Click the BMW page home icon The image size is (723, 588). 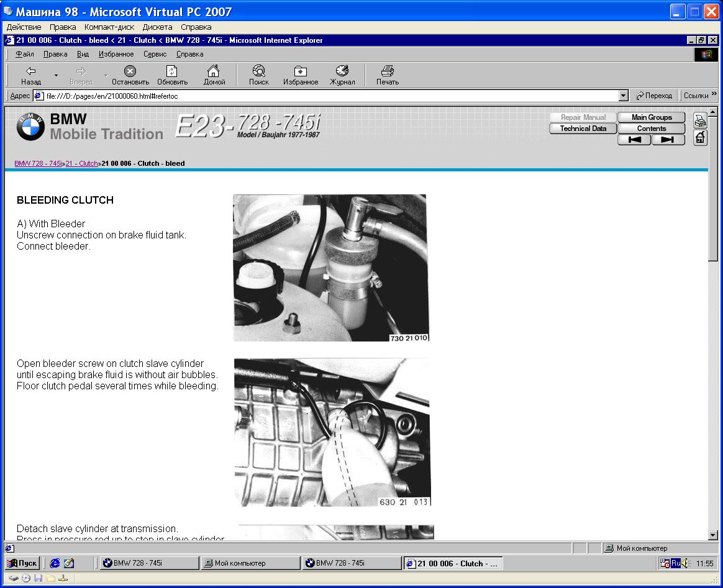point(700,138)
